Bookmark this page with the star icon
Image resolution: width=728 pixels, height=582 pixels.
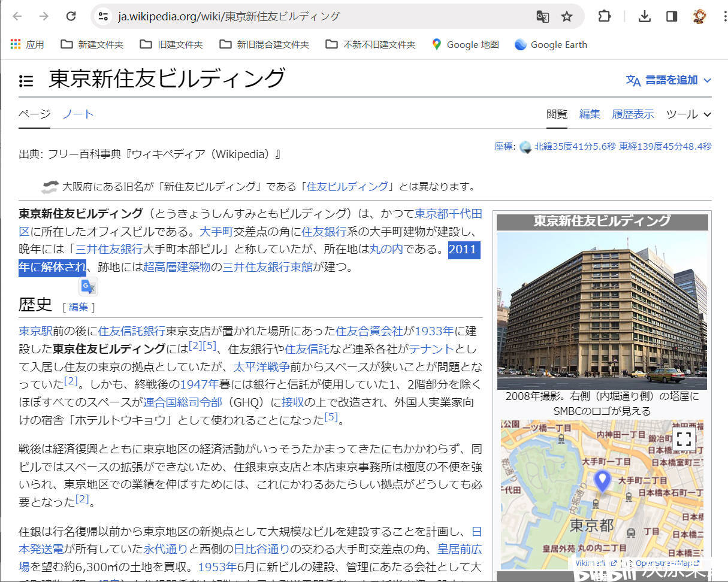tap(567, 17)
